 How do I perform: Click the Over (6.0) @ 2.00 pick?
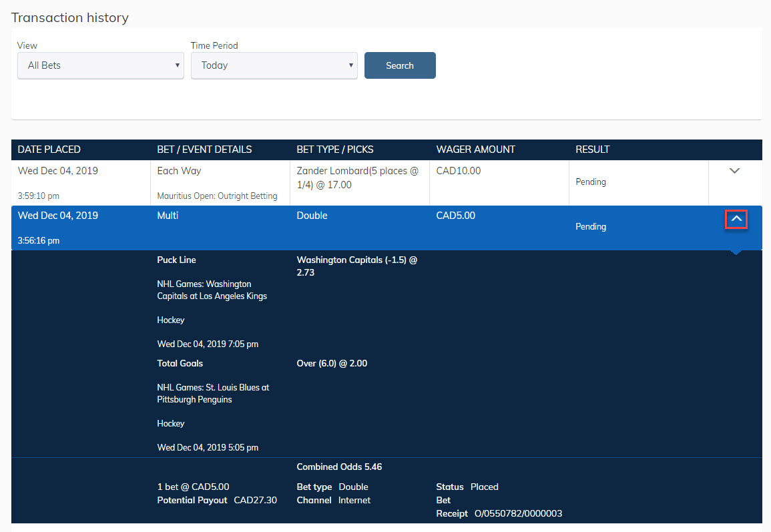click(x=332, y=364)
